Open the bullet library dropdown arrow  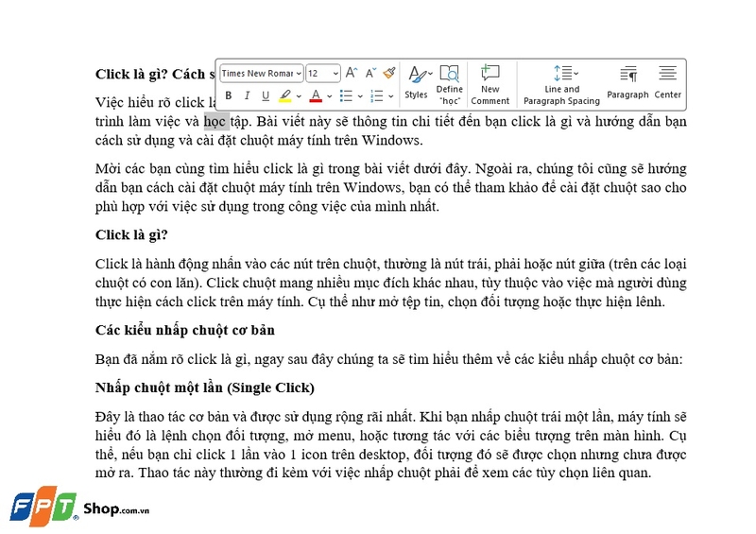[x=360, y=96]
